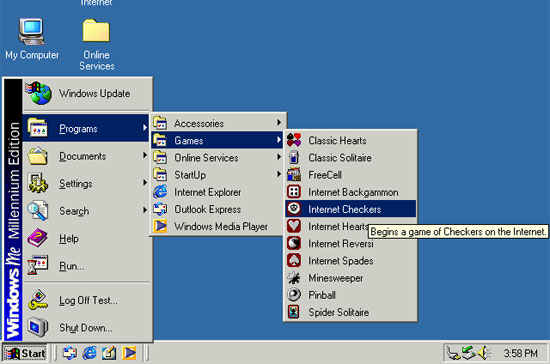Expand the Games submenu arrow
Image resolution: width=550 pixels, height=364 pixels.
[279, 140]
